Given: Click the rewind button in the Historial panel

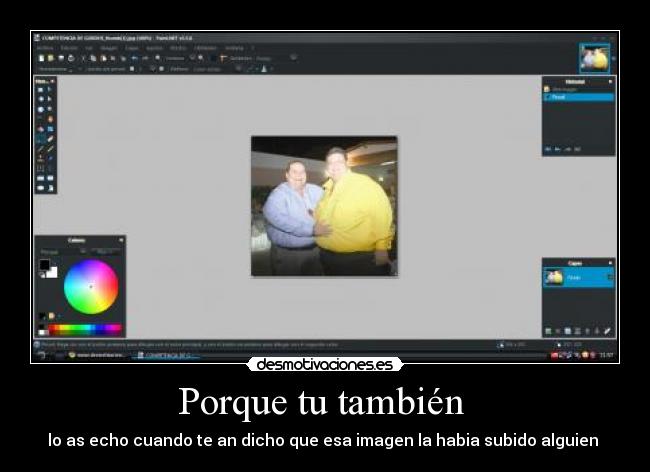Looking at the screenshot, I should tap(548, 149).
